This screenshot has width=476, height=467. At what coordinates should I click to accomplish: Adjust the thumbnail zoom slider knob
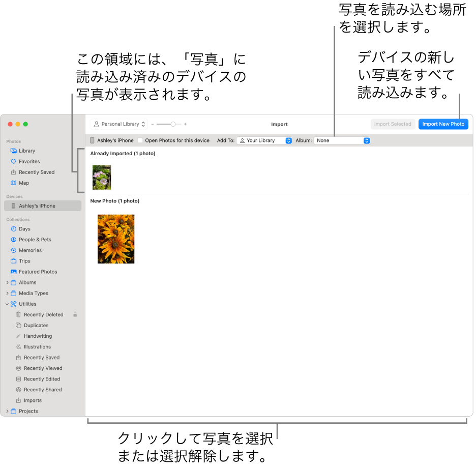coord(173,124)
